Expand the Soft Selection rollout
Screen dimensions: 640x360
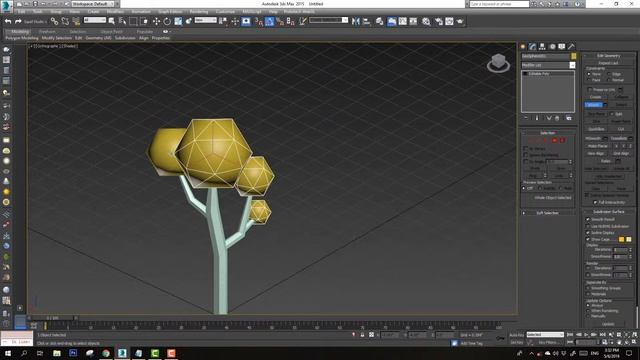(547, 213)
